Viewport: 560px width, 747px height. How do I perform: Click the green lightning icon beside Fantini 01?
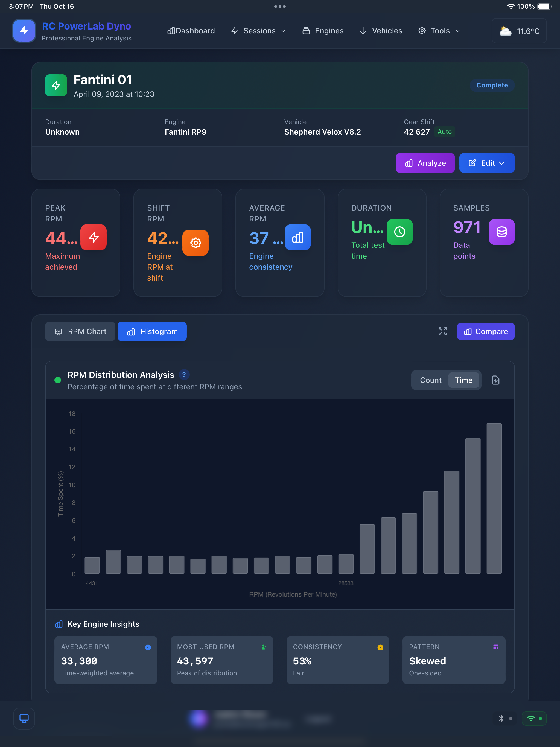tap(56, 85)
